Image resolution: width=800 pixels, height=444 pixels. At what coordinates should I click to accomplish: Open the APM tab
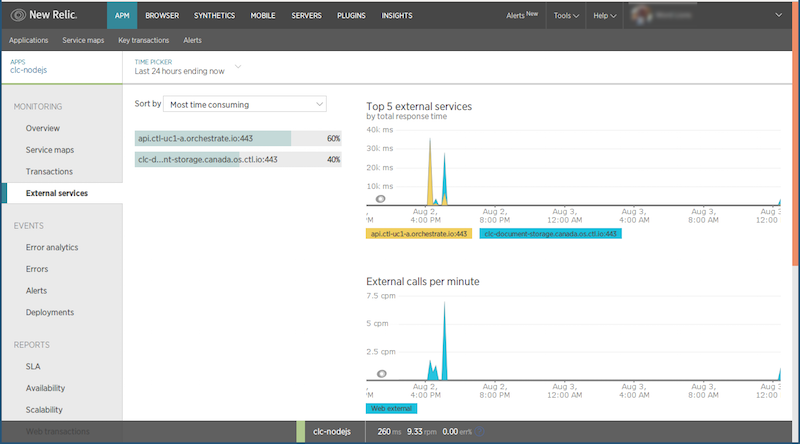(x=122, y=15)
